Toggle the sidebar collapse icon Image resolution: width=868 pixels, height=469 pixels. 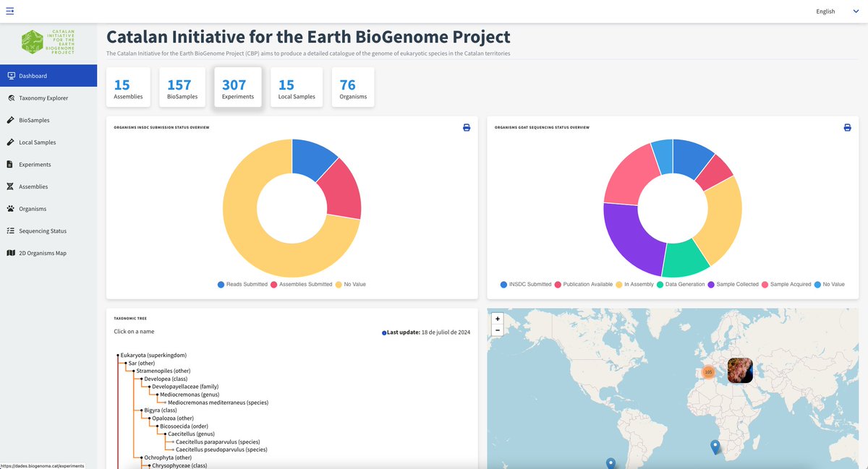(x=9, y=11)
